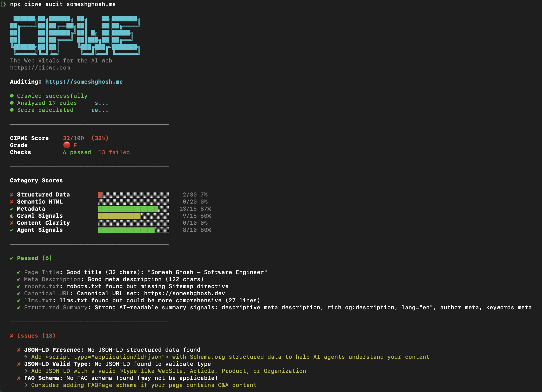
Task: Click the Structured Data red score bar
Action: click(x=100, y=195)
